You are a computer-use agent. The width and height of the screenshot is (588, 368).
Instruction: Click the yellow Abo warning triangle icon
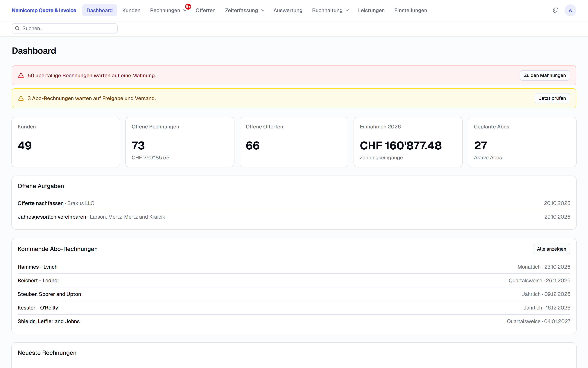[x=21, y=98]
